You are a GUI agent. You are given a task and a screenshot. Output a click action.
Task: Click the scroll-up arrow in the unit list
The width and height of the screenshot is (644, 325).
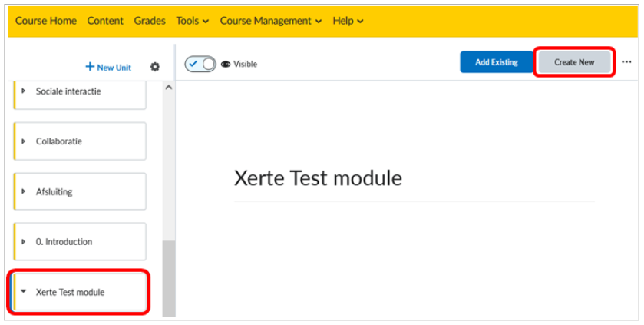click(x=168, y=88)
